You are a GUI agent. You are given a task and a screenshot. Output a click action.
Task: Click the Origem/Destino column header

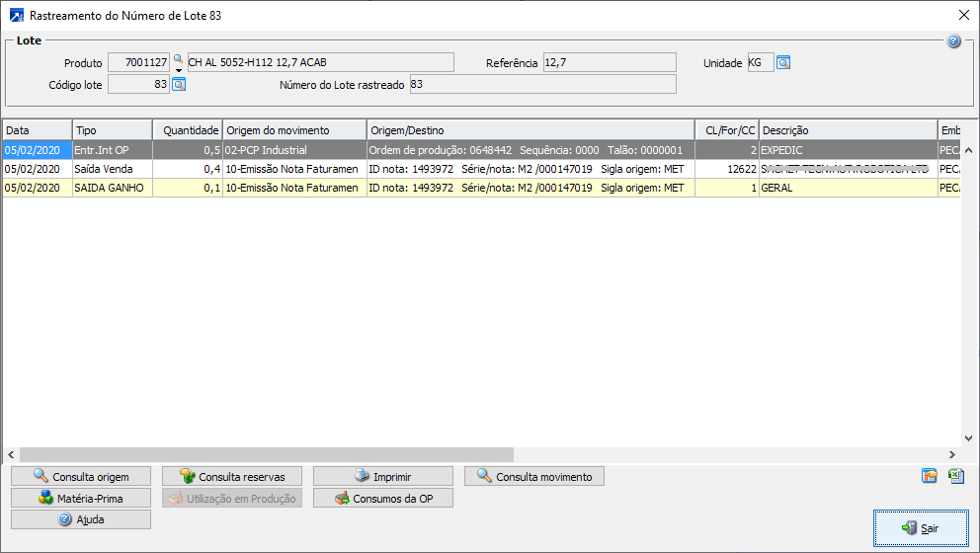531,130
